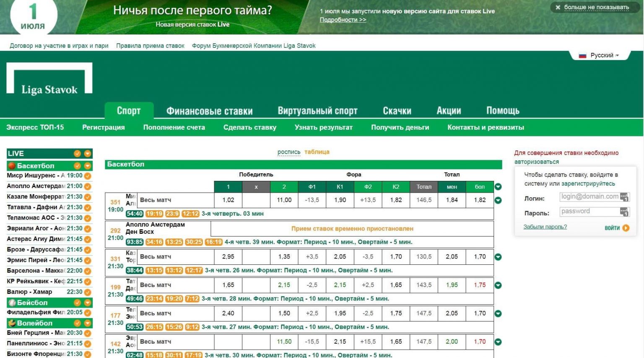Toggle the Волейбол section checkmark
Viewport: 644px width, 358px height.
(x=77, y=323)
